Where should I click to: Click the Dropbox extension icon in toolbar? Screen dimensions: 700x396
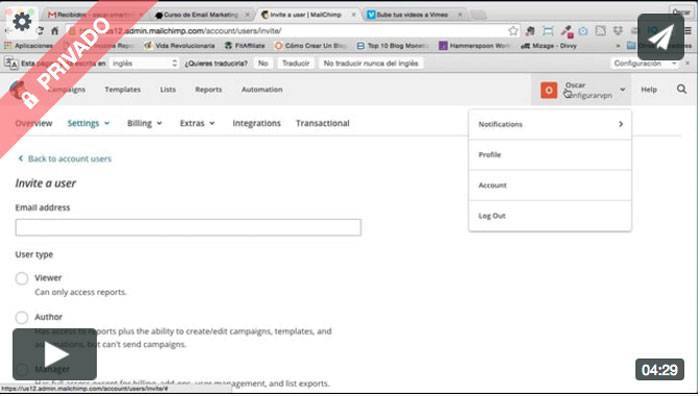[x=618, y=31]
